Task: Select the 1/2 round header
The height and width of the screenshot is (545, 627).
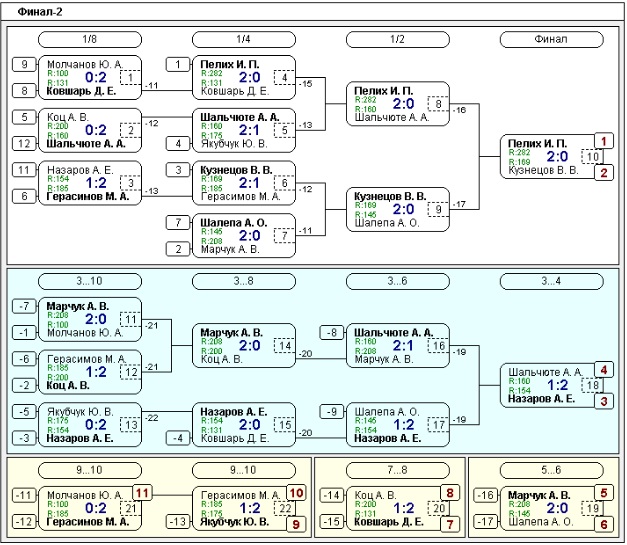Action: tap(397, 39)
